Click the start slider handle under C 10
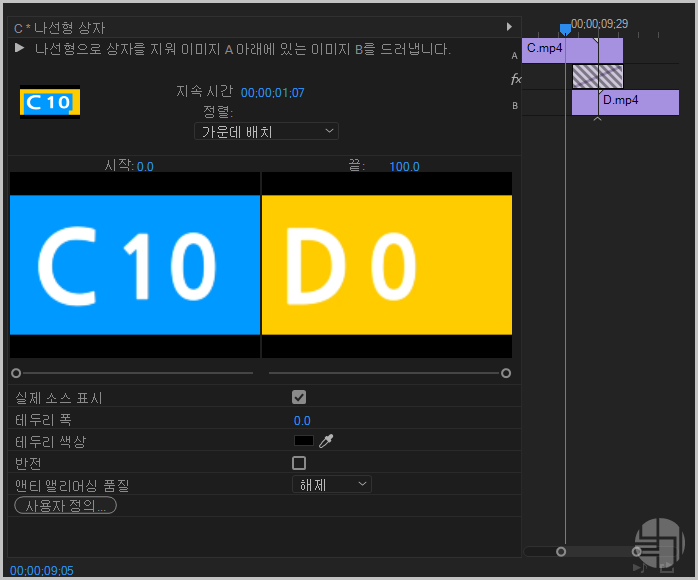Viewport: 698px width, 580px height. (x=16, y=373)
